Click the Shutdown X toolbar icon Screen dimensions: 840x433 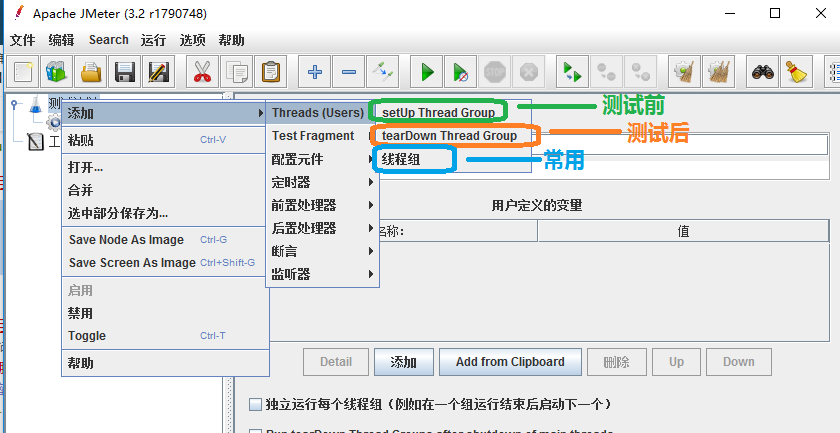point(529,71)
